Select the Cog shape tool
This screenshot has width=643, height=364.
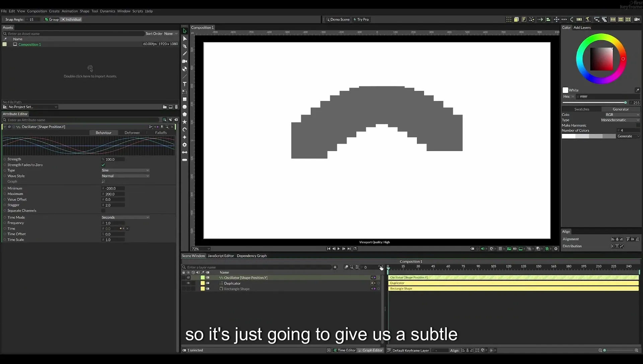[185, 145]
